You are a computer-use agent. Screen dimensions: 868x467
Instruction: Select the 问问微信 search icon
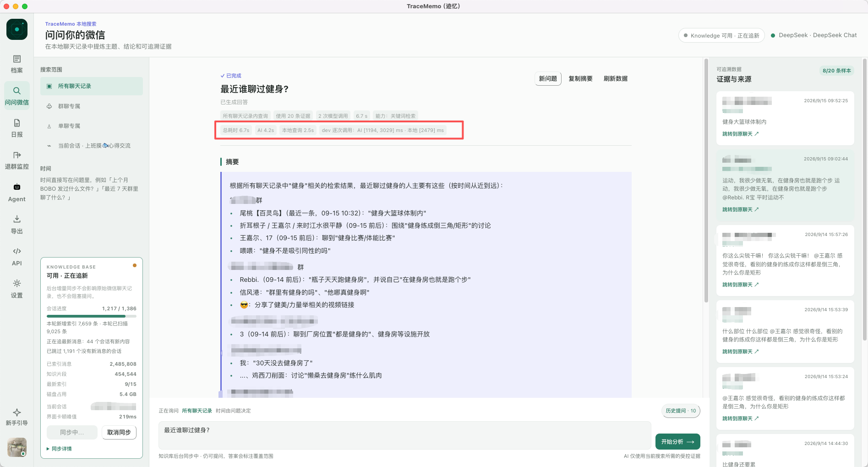(17, 95)
